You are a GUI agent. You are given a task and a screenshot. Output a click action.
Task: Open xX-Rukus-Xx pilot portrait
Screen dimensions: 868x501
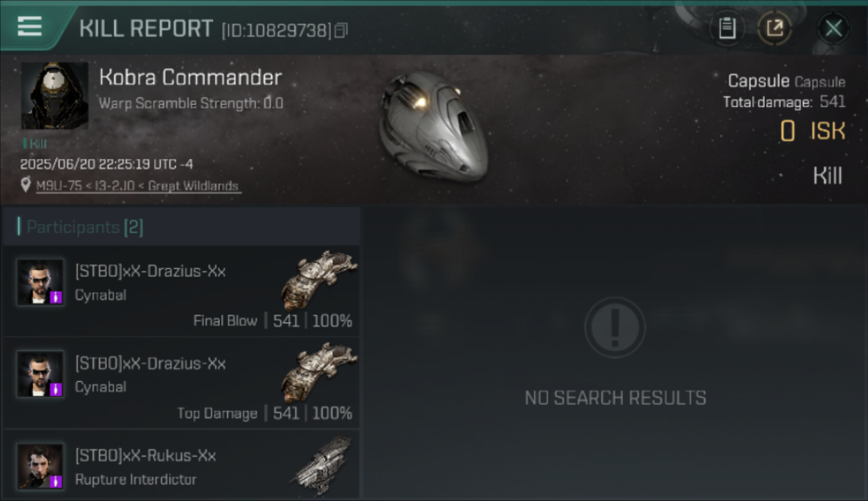[x=41, y=466]
